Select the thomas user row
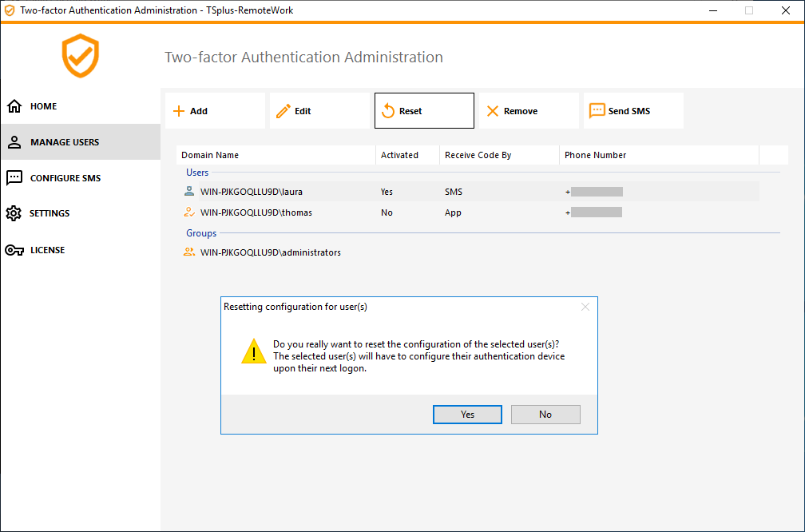The width and height of the screenshot is (805, 532). click(256, 212)
